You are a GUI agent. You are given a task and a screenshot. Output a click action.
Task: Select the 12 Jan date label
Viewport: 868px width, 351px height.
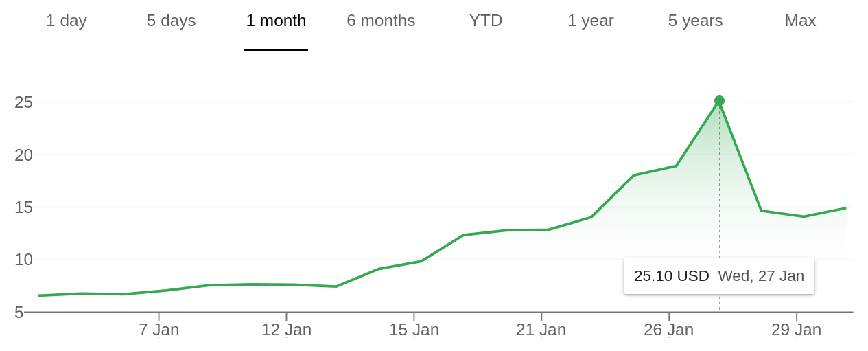[286, 330]
